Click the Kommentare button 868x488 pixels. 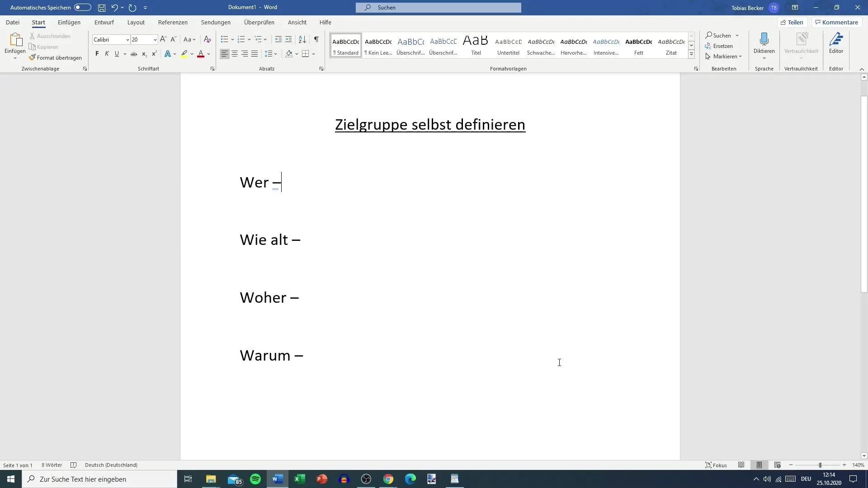coord(837,22)
